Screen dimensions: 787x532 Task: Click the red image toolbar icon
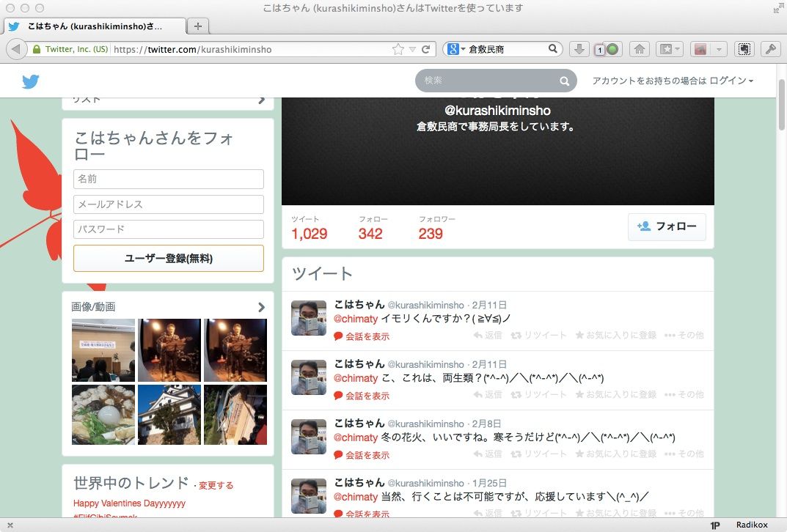click(x=700, y=49)
